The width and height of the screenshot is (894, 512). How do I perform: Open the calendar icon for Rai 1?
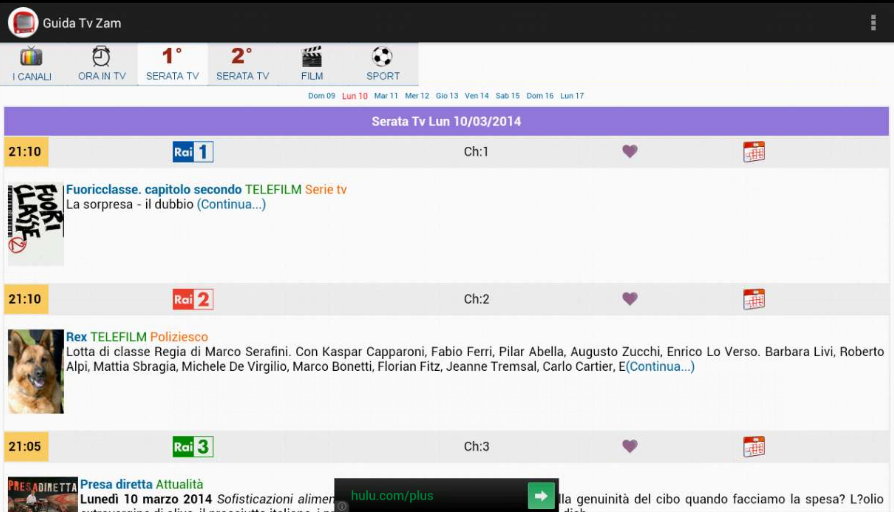[x=754, y=152]
